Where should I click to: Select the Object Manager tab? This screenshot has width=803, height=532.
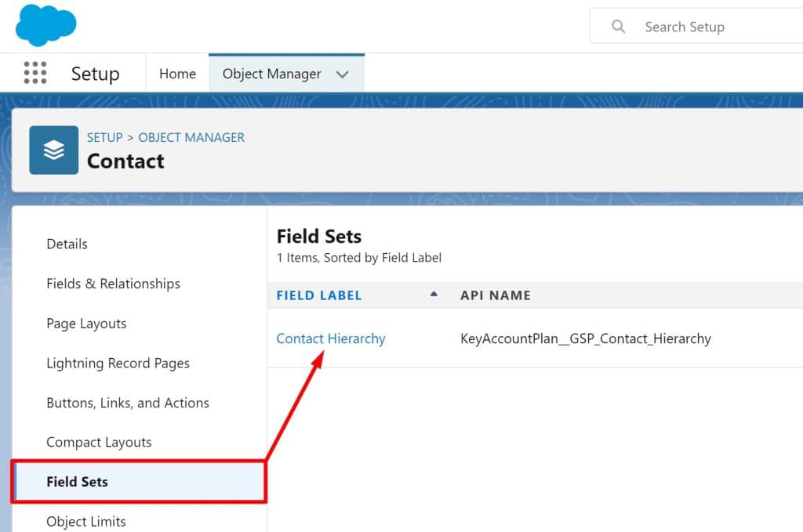click(271, 74)
